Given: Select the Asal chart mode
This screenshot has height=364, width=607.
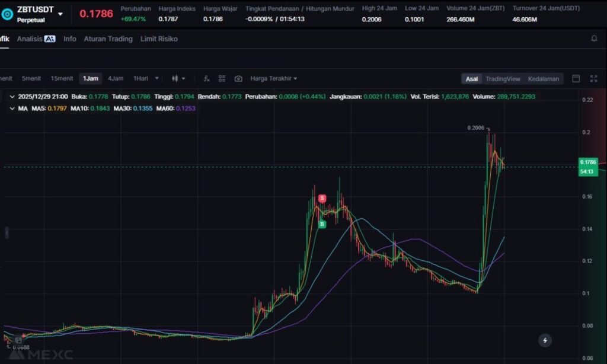Looking at the screenshot, I should point(471,79).
